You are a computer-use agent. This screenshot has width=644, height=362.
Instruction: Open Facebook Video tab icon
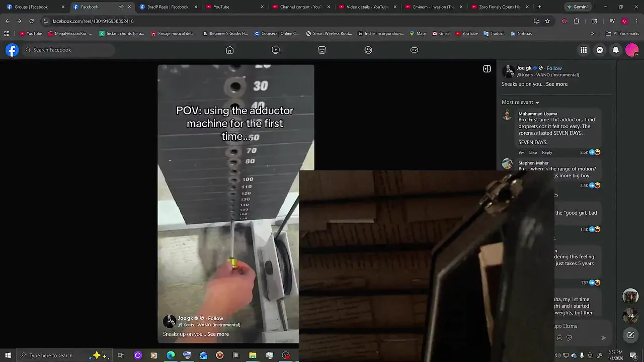click(276, 50)
